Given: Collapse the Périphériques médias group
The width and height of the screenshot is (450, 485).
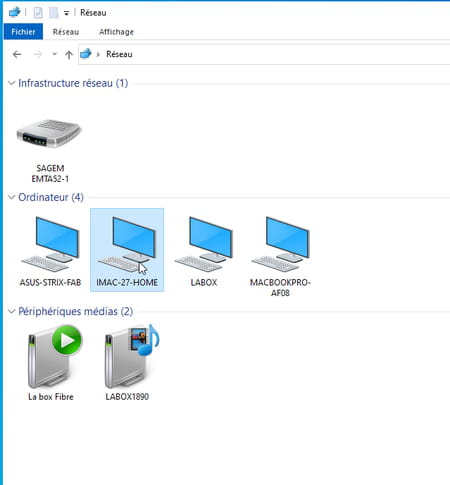Looking at the screenshot, I should click(12, 311).
